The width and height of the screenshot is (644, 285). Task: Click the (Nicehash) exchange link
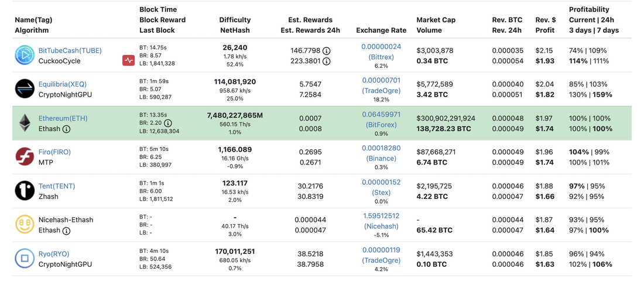[x=381, y=226]
